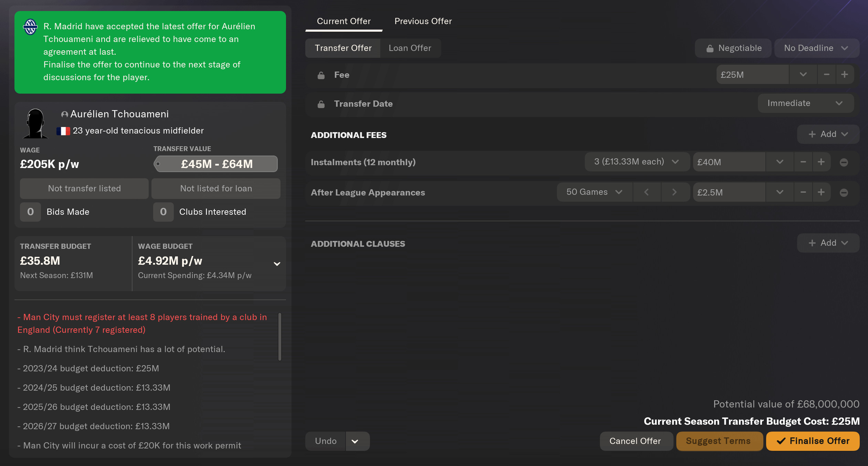Click the £25M fee input field
Image resolution: width=868 pixels, height=466 pixels.
[752, 74]
